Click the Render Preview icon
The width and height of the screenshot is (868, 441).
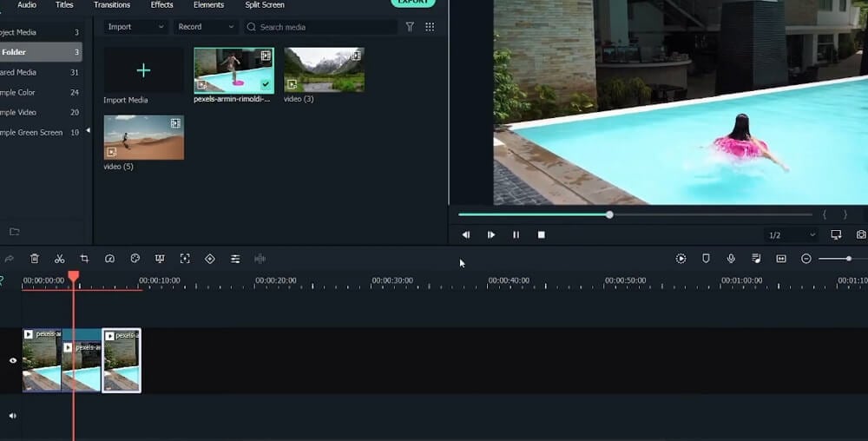point(681,259)
